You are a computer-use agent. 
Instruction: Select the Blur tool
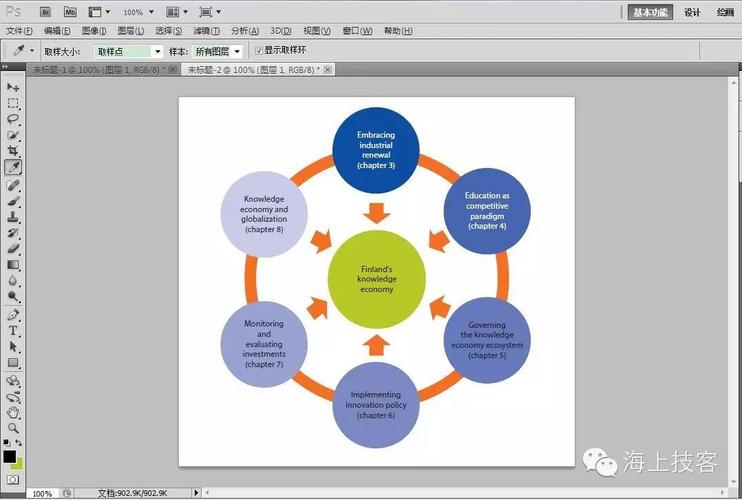[13, 281]
